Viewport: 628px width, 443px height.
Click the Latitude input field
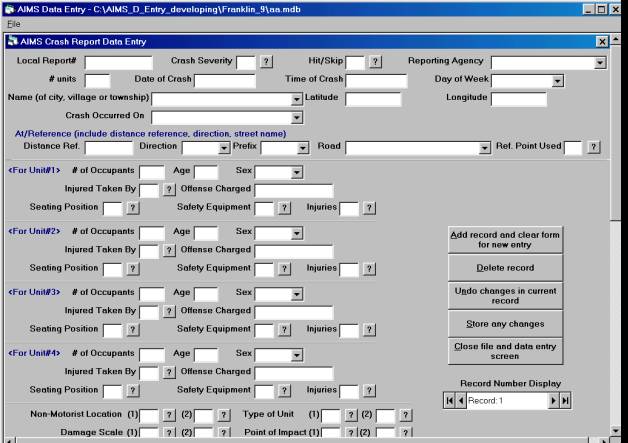tap(373, 99)
